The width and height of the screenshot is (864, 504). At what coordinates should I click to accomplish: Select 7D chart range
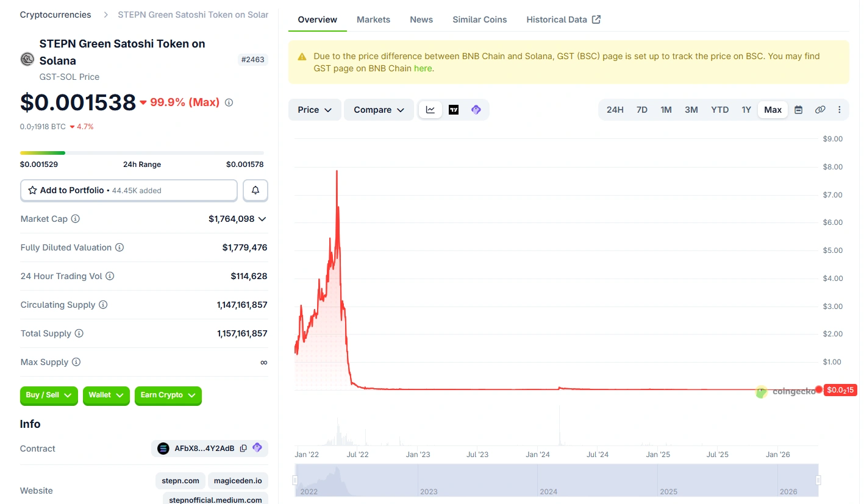pyautogui.click(x=642, y=110)
